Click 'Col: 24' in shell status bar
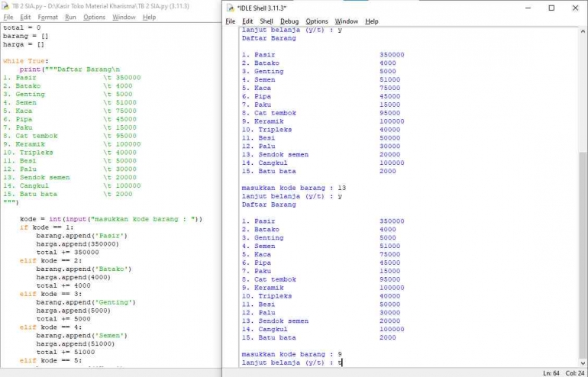588x377 pixels. [x=575, y=373]
